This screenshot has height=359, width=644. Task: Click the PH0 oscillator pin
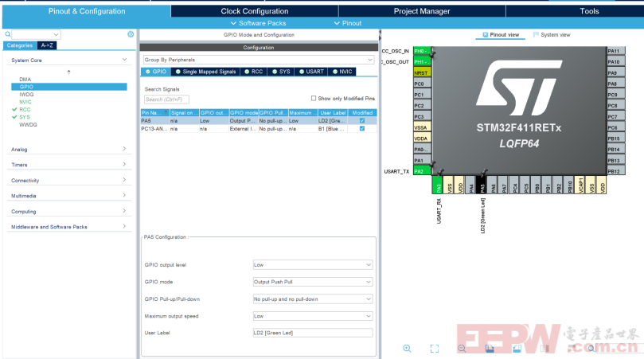pyautogui.click(x=422, y=51)
